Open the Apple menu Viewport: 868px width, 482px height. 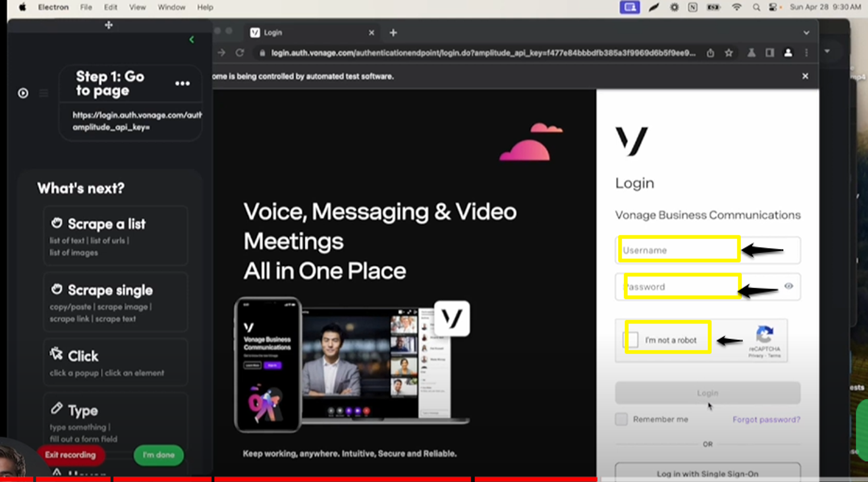pyautogui.click(x=22, y=7)
